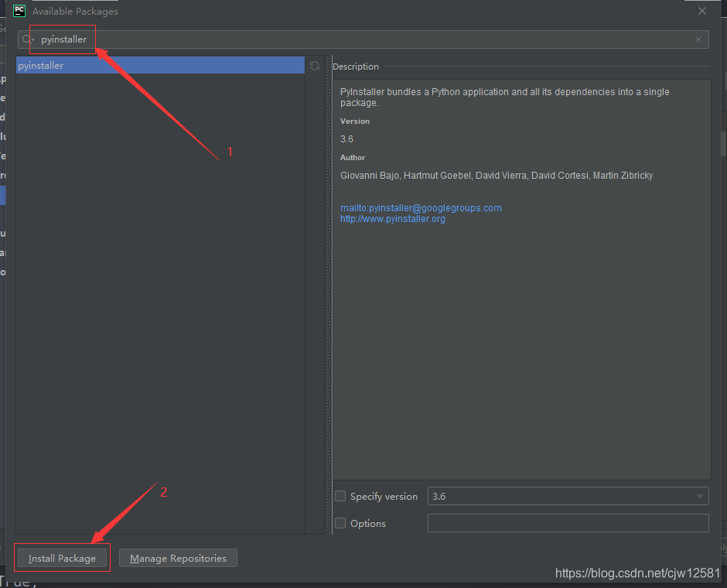Open the pyinstaller googlegroups mailto link
The image size is (727, 588).
click(421, 208)
